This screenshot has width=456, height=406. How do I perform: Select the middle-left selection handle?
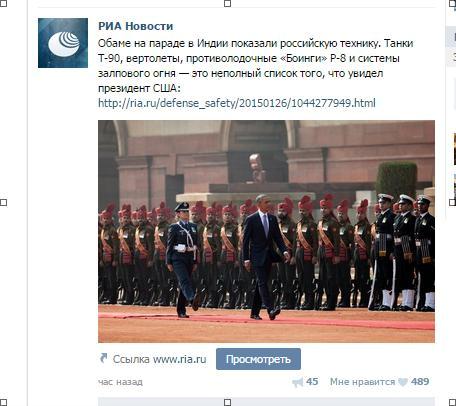pos(3,202)
